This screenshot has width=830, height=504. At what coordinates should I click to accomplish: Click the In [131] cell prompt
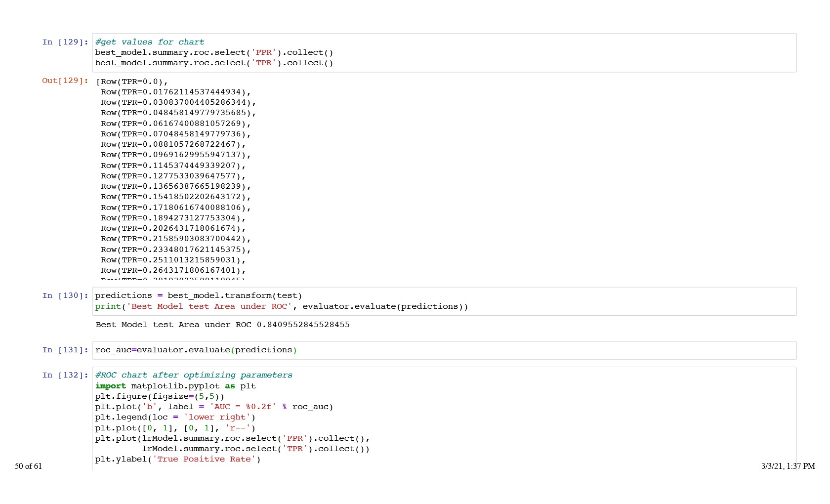click(65, 350)
